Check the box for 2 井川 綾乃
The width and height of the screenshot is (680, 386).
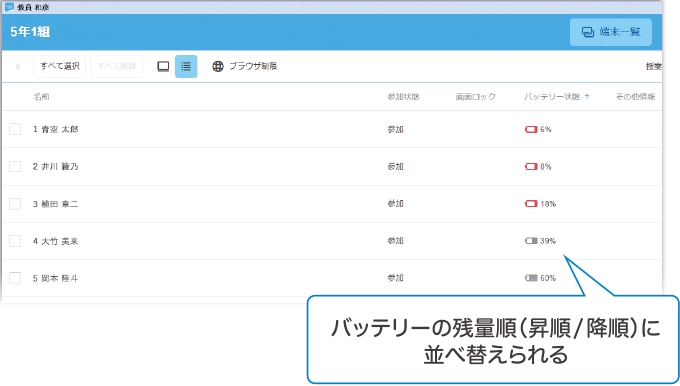(x=15, y=167)
